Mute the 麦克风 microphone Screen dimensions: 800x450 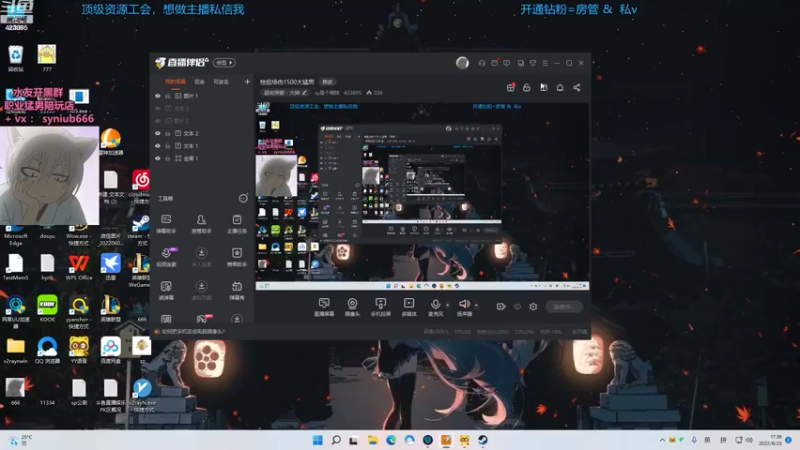[435, 307]
